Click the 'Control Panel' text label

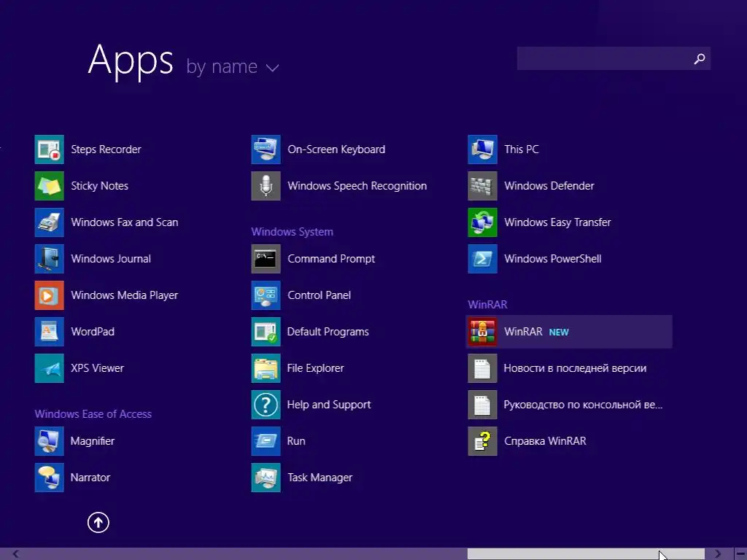(320, 295)
